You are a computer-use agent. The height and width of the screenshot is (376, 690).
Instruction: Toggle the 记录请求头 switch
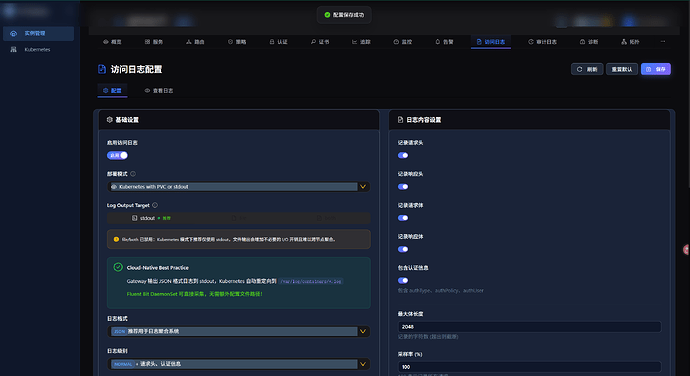point(403,155)
